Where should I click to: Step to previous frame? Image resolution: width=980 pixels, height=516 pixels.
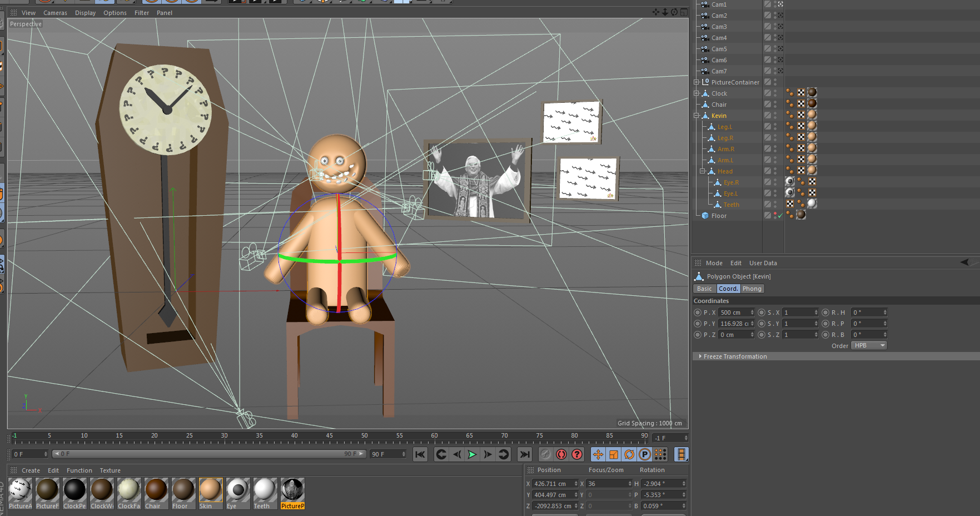(x=456, y=454)
